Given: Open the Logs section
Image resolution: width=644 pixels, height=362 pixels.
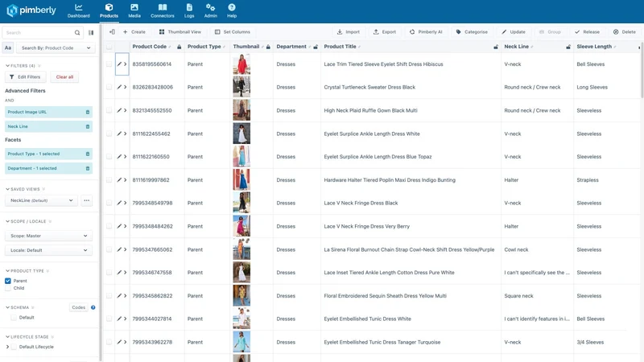Looking at the screenshot, I should pos(189,11).
